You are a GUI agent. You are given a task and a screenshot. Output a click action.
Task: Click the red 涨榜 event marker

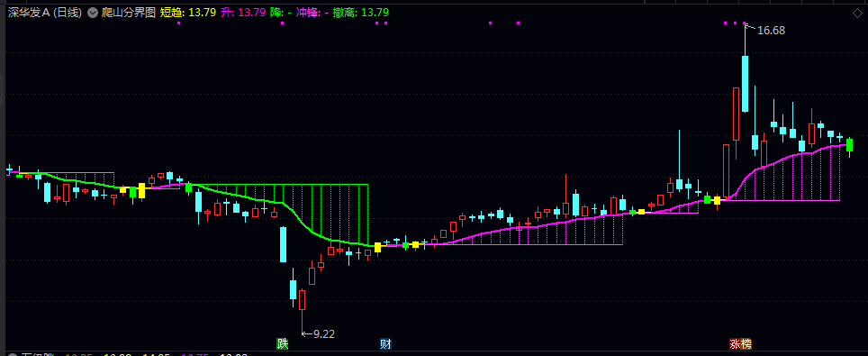(741, 343)
